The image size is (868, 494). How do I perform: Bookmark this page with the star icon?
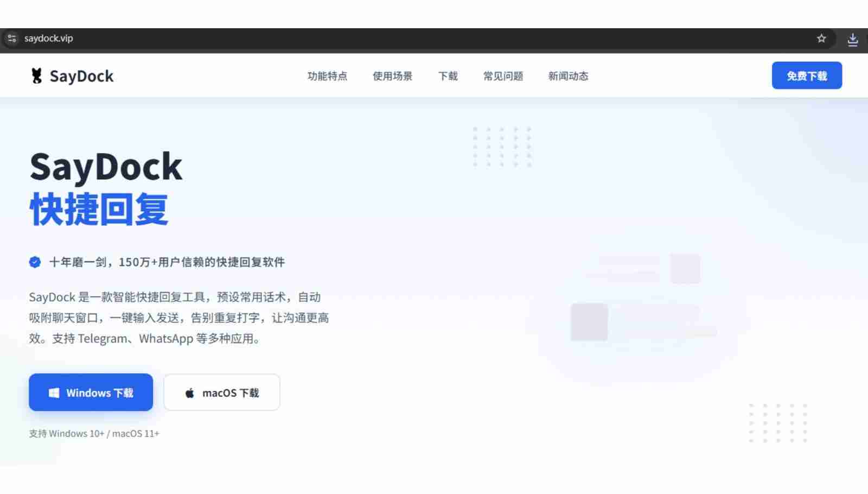coord(821,39)
